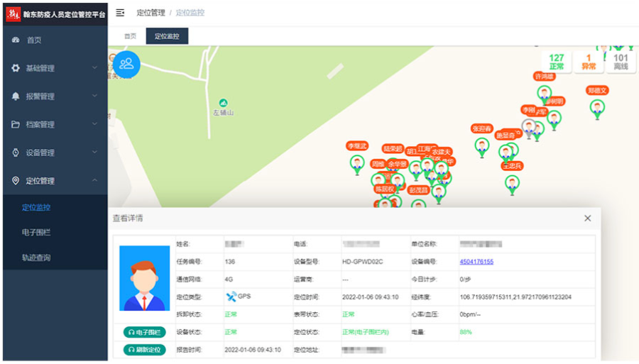The width and height of the screenshot is (639, 364).
Task: Click the 4G network value
Action: [x=229, y=280]
